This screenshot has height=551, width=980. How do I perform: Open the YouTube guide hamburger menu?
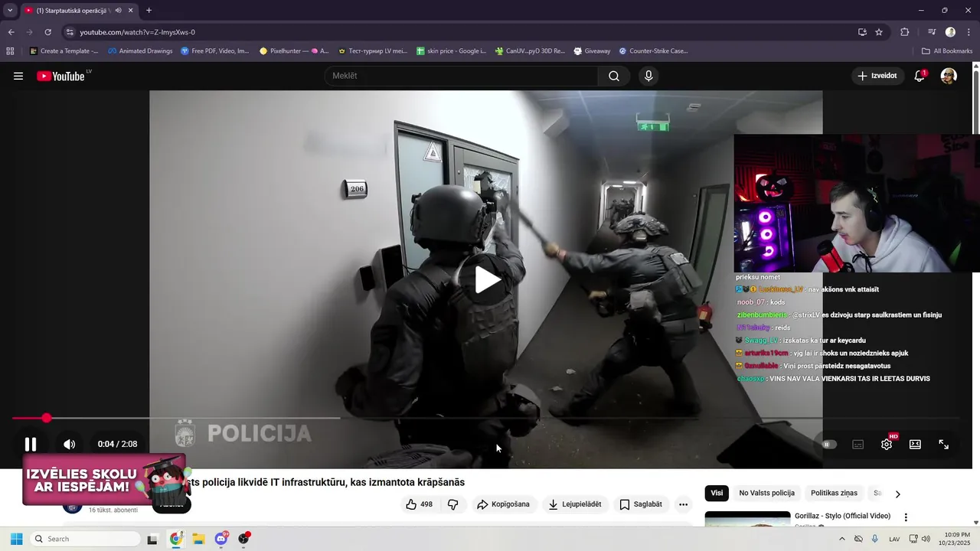tap(18, 76)
